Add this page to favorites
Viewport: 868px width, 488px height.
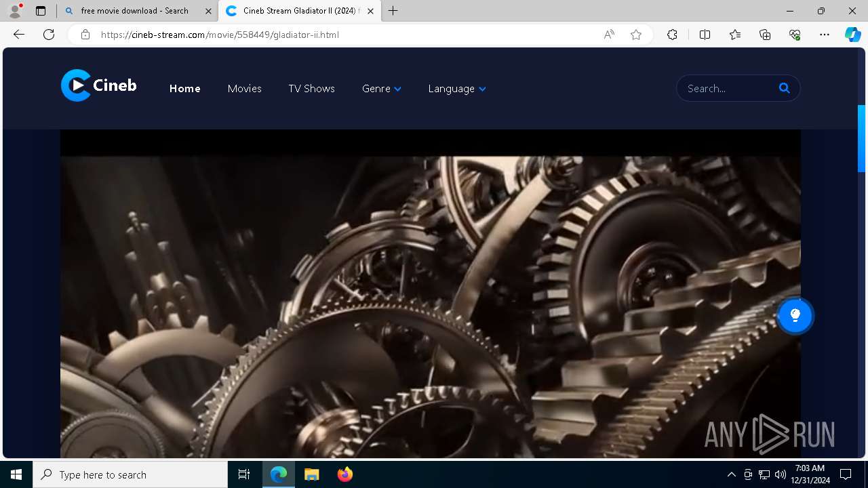point(636,35)
